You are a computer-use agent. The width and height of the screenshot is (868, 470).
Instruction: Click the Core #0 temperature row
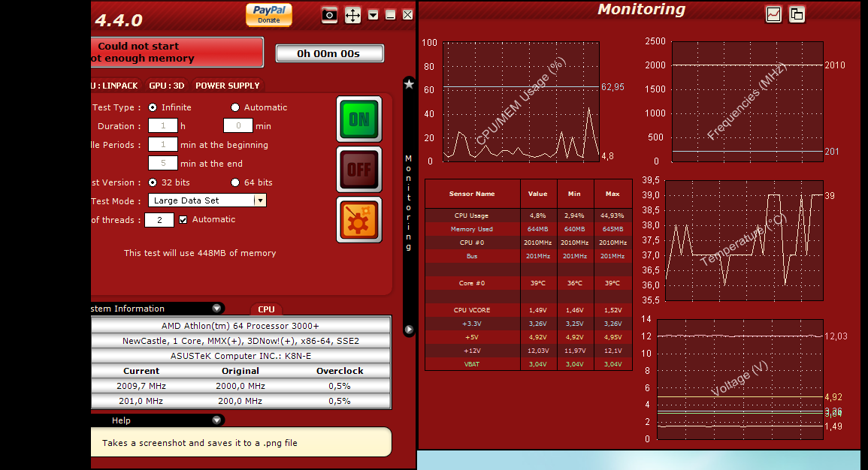pyautogui.click(x=528, y=283)
